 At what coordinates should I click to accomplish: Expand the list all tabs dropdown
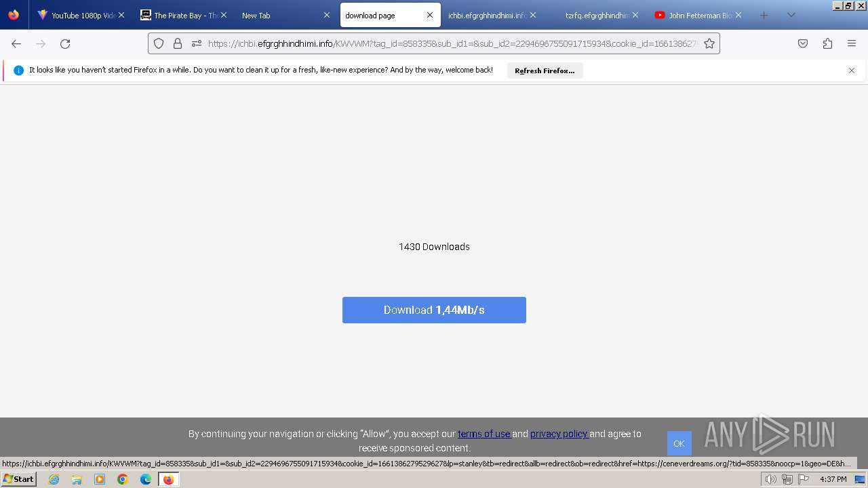click(791, 15)
